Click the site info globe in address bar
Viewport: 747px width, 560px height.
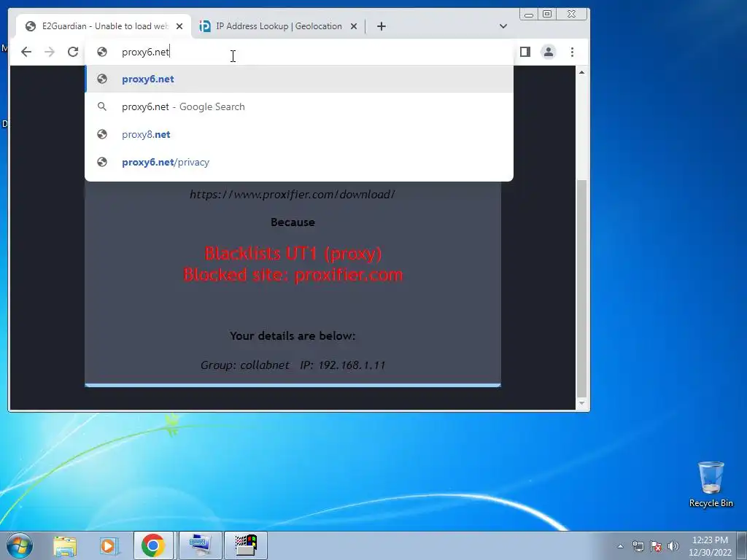click(102, 52)
